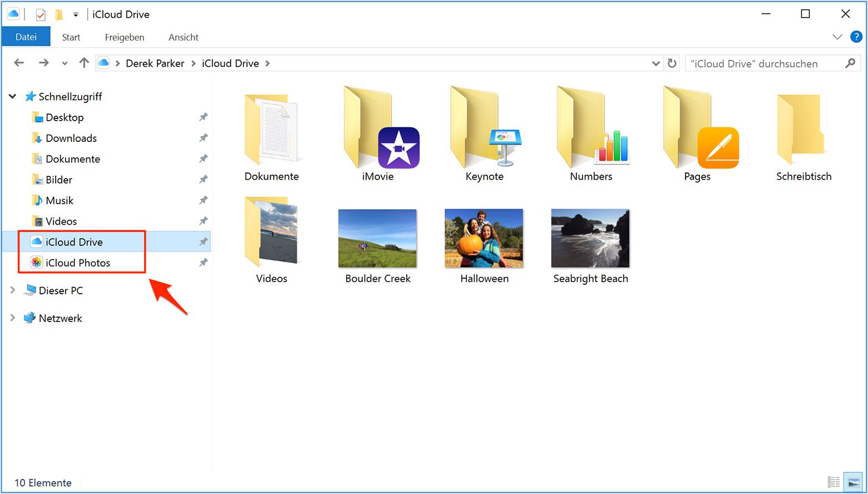Unpin Downloads from Schnellzugriff
This screenshot has height=494, width=868.
[x=203, y=138]
